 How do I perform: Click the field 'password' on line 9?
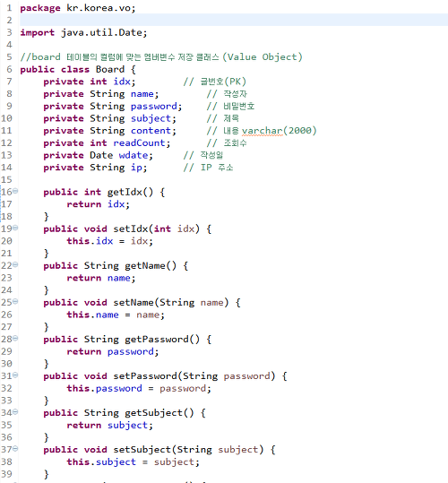pos(154,107)
